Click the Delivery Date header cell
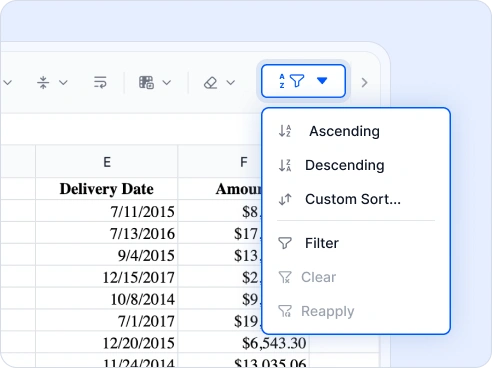The image size is (492, 368). 107,189
